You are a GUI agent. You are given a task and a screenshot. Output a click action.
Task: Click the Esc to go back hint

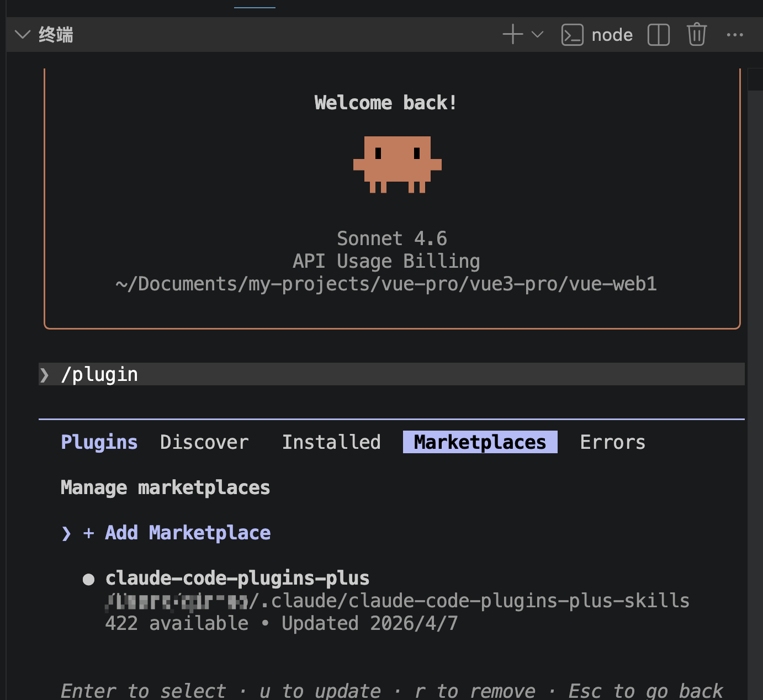pyautogui.click(x=646, y=691)
